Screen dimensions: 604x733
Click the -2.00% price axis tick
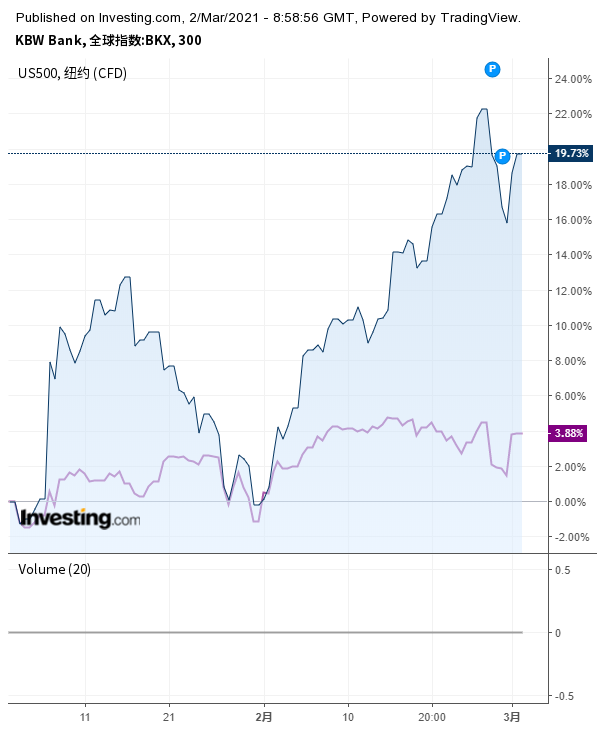pyautogui.click(x=572, y=537)
